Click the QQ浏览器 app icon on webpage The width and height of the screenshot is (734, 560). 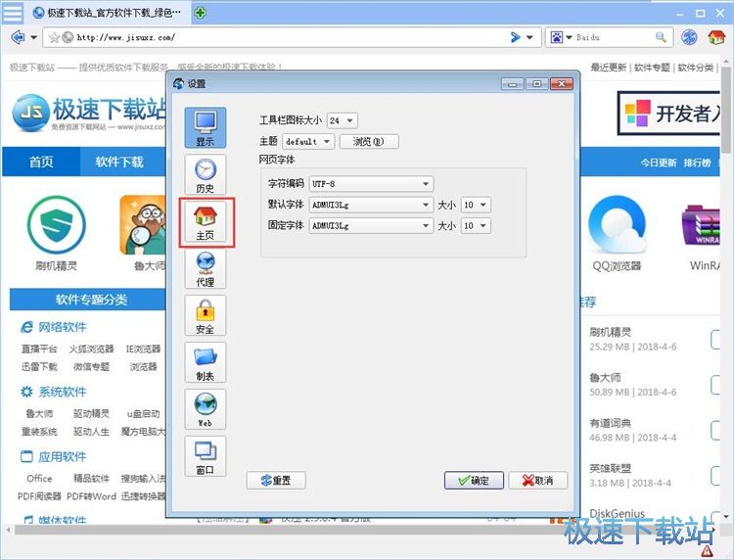617,225
